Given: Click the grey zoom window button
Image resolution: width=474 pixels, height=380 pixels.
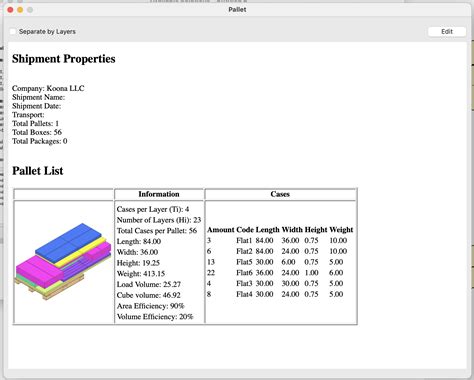Looking at the screenshot, I should [30, 10].
